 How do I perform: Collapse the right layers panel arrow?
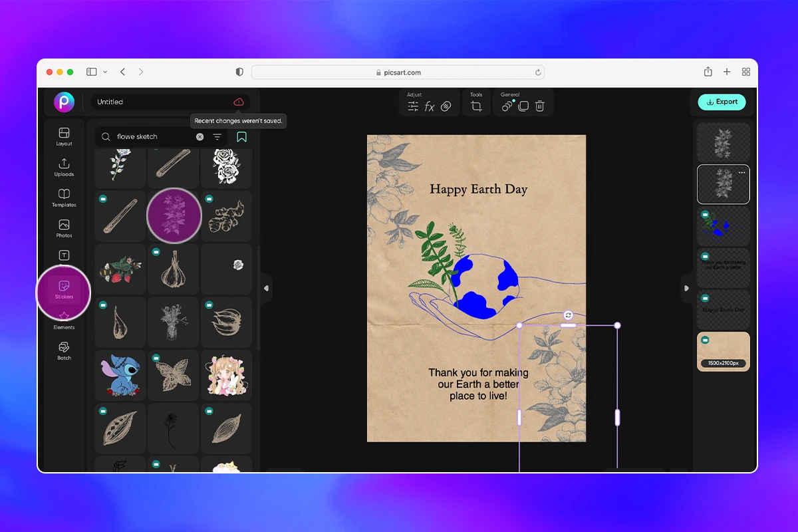point(686,288)
